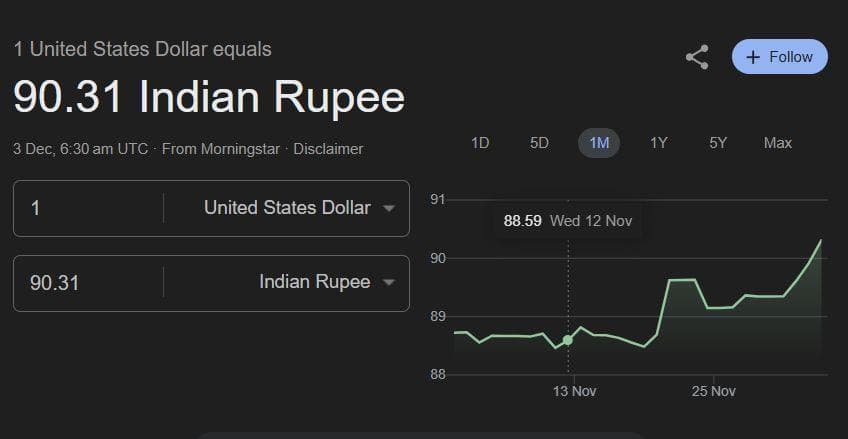Open the Disclaimer link
Image resolution: width=848 pixels, height=439 pixels.
click(x=328, y=149)
